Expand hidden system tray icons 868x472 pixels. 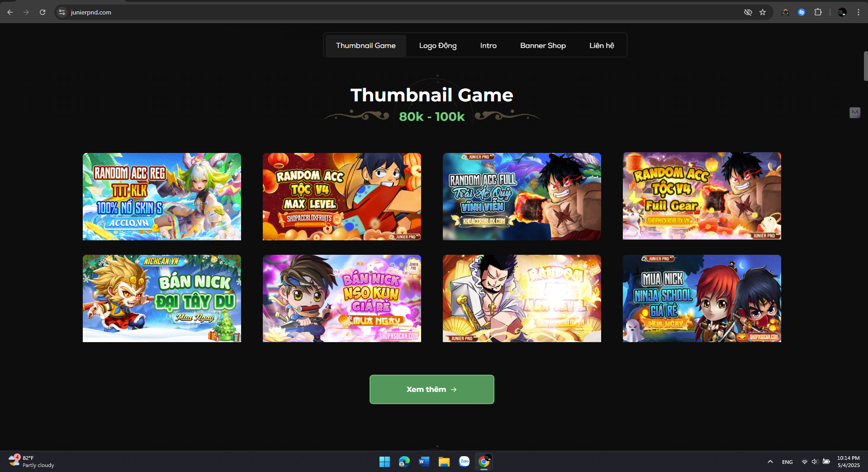(x=770, y=462)
